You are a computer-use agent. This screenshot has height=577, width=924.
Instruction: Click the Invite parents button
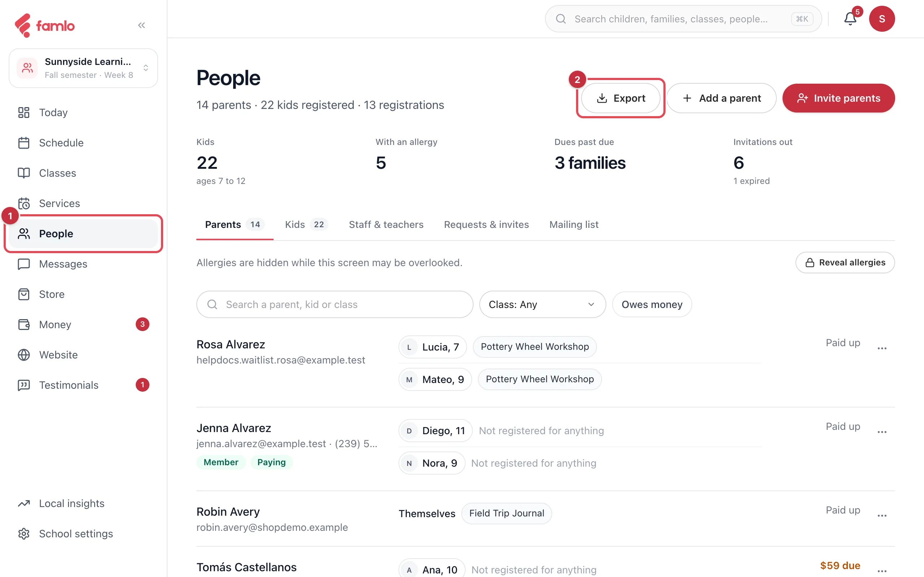pos(838,98)
